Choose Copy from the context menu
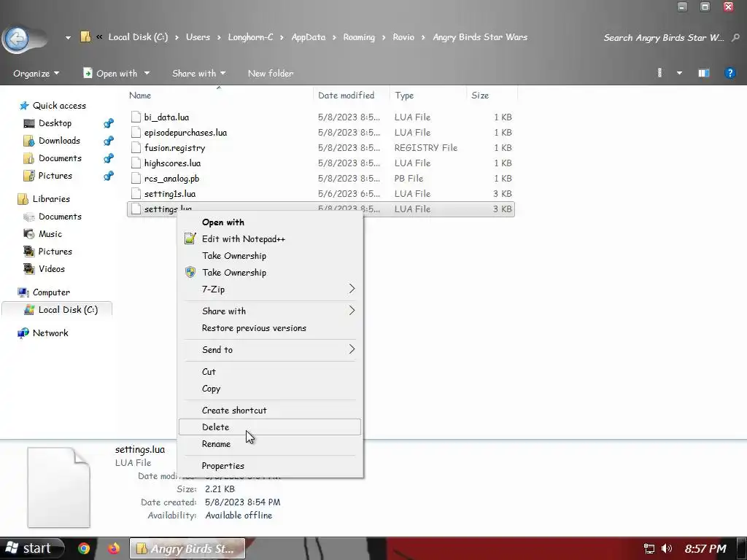This screenshot has height=560, width=747. pos(270,389)
